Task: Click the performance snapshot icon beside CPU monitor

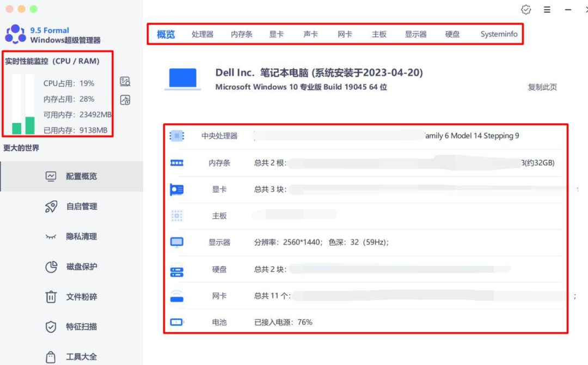Action: (x=125, y=81)
